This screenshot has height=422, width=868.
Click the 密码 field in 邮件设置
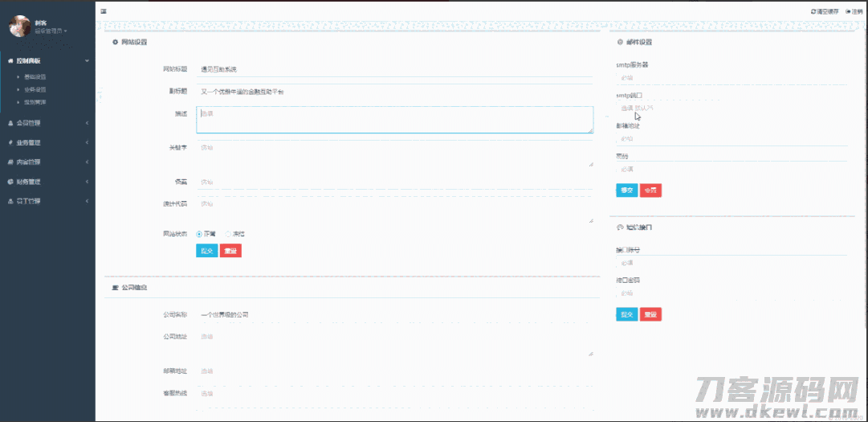coord(731,169)
